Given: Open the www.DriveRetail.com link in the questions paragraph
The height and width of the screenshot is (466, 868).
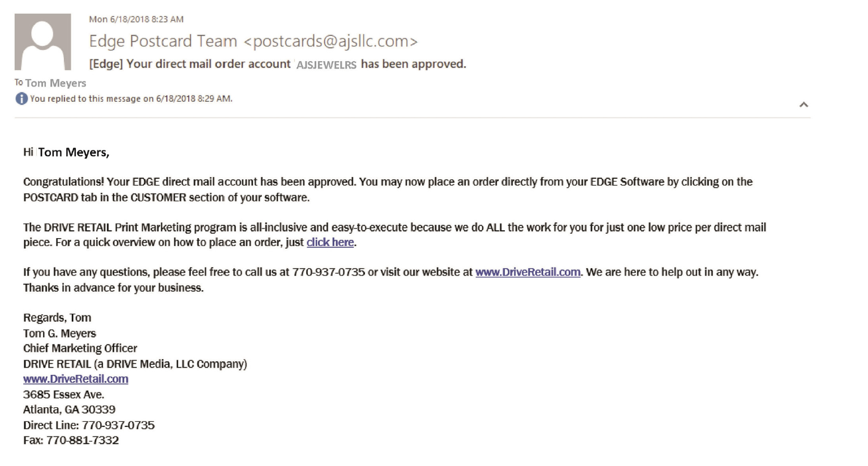Looking at the screenshot, I should click(528, 272).
